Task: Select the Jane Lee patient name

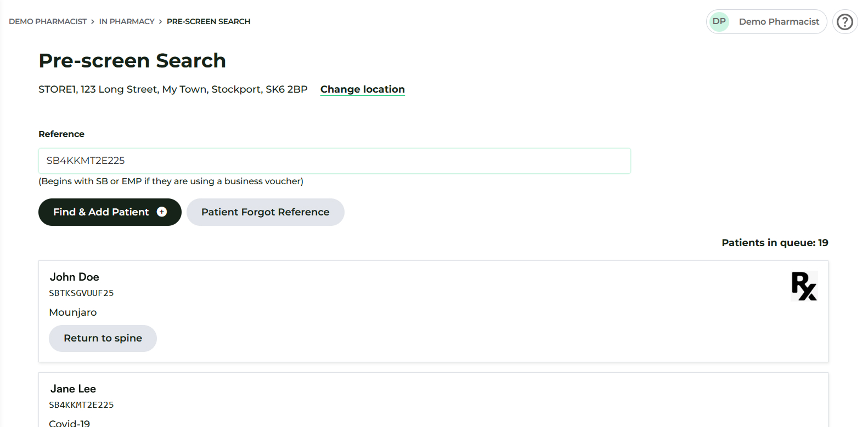Action: click(73, 389)
